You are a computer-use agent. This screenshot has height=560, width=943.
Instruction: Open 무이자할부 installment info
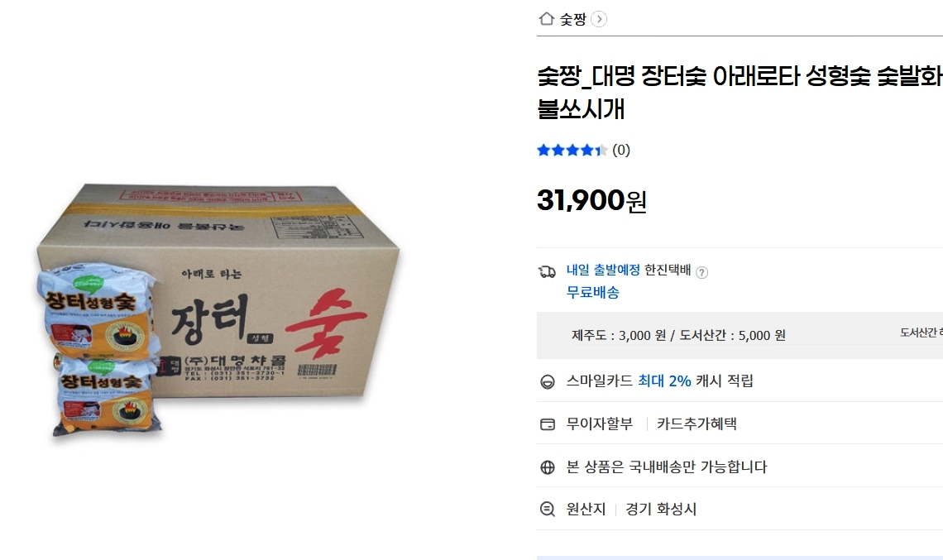(x=600, y=424)
